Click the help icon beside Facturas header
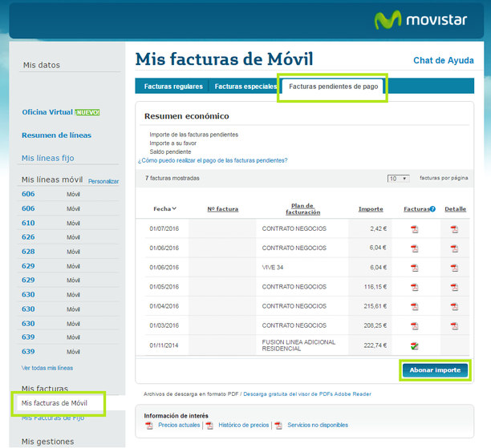491x448 pixels. tap(432, 209)
